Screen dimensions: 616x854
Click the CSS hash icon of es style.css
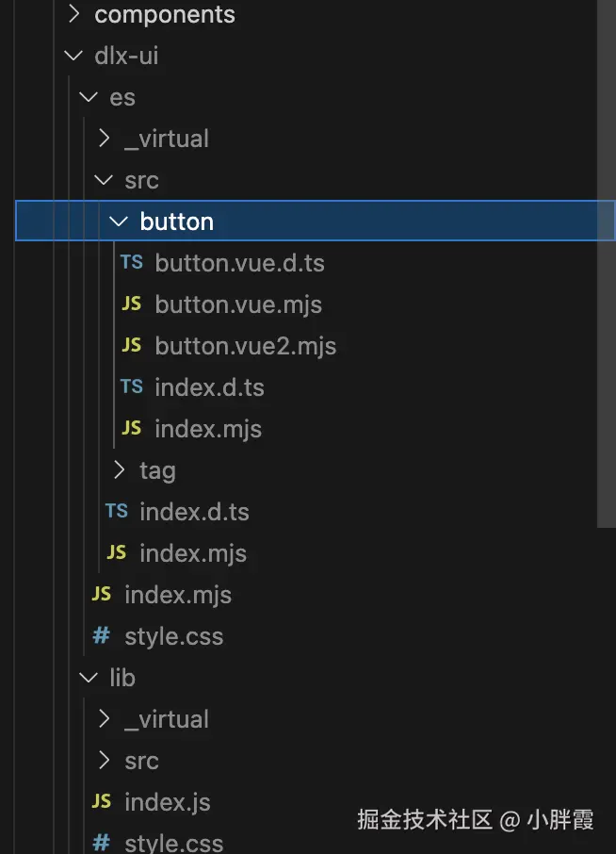point(101,636)
